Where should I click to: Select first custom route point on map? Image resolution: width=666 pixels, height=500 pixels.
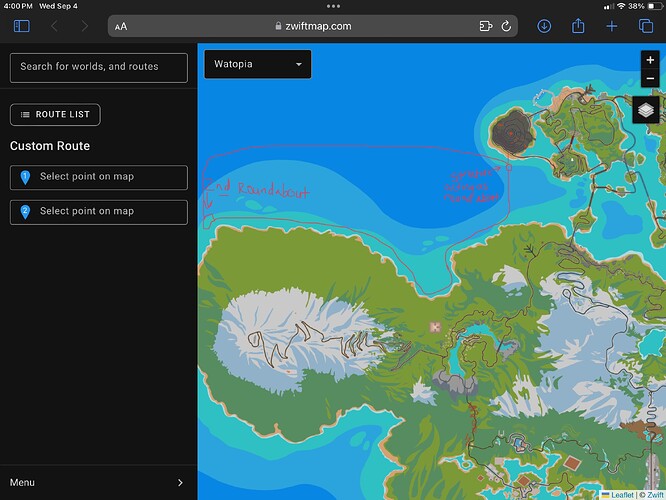[x=99, y=177]
